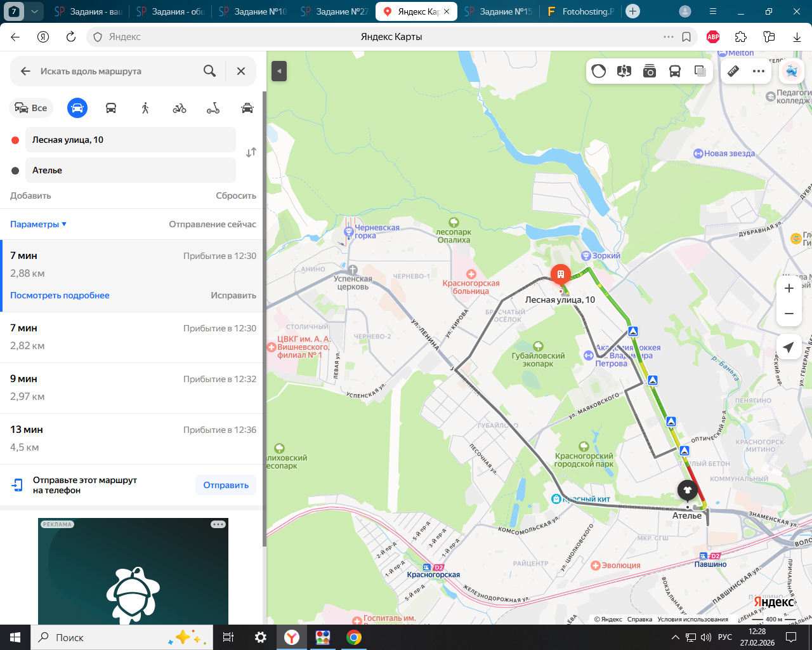Screen dimensions: 812x650
Task: Expand the tab group dropdown chevron
Action: pyautogui.click(x=34, y=11)
